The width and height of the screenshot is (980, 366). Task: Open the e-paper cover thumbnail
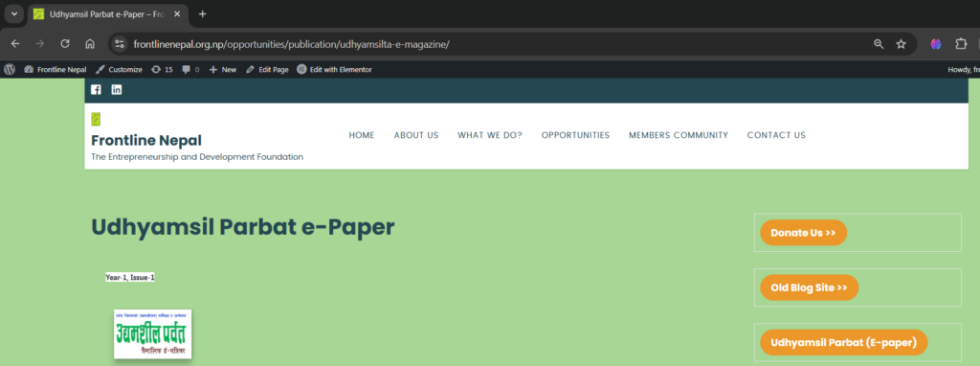point(152,334)
